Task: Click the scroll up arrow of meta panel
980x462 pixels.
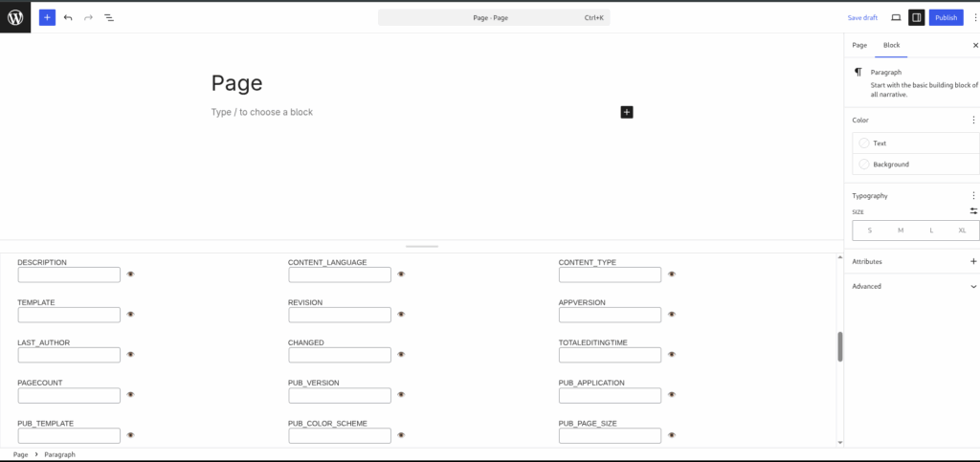Action: point(840,256)
